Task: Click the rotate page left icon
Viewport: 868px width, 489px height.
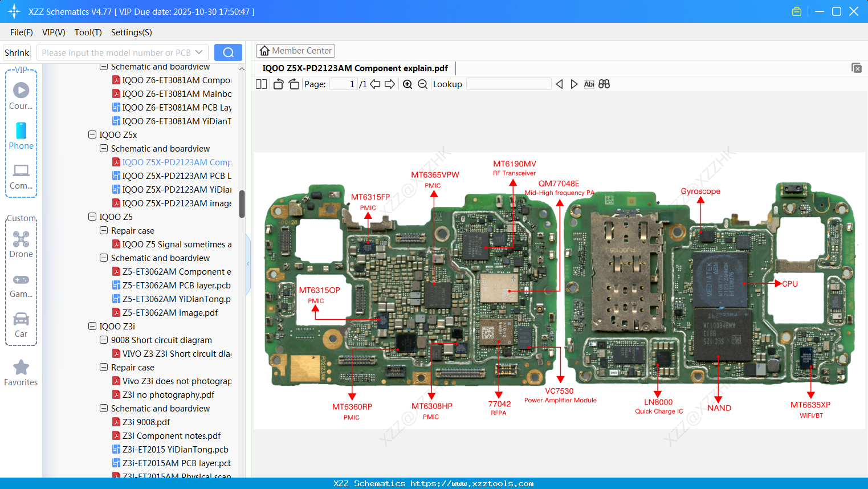Action: [x=278, y=84]
